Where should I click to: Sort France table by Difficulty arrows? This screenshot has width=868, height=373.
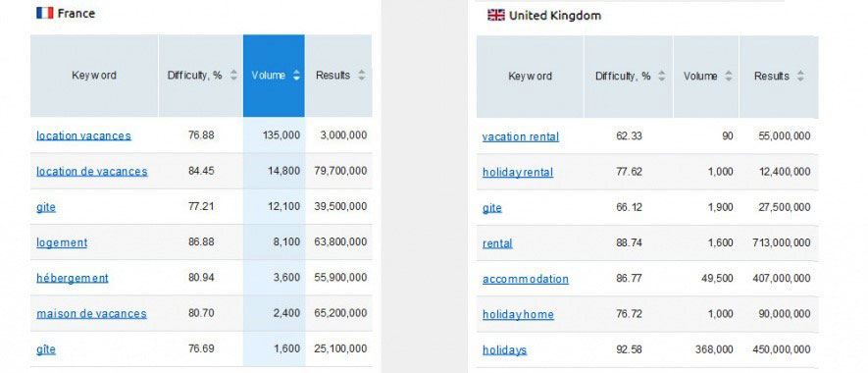[x=233, y=76]
